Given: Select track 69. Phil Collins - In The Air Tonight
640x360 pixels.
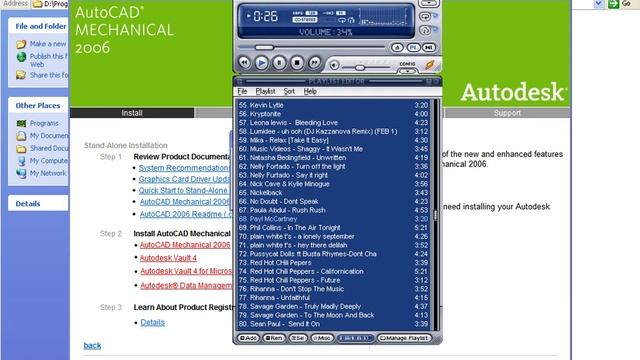Looking at the screenshot, I should coord(333,228).
